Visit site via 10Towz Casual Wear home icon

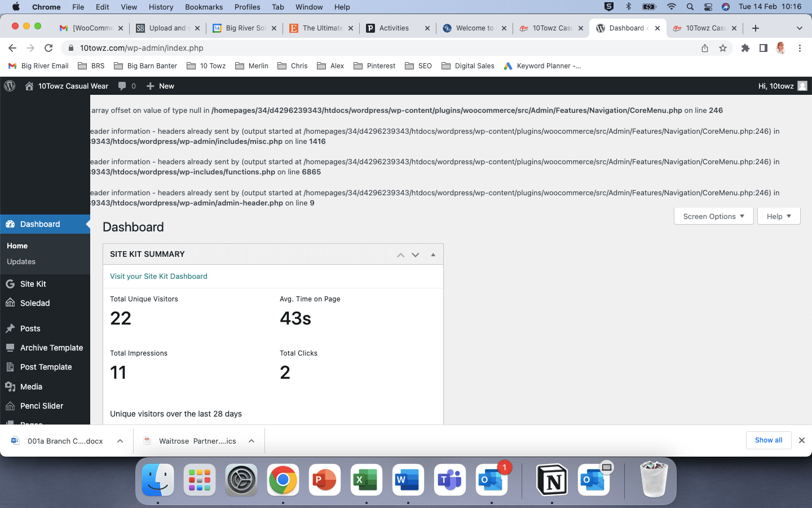coord(29,86)
